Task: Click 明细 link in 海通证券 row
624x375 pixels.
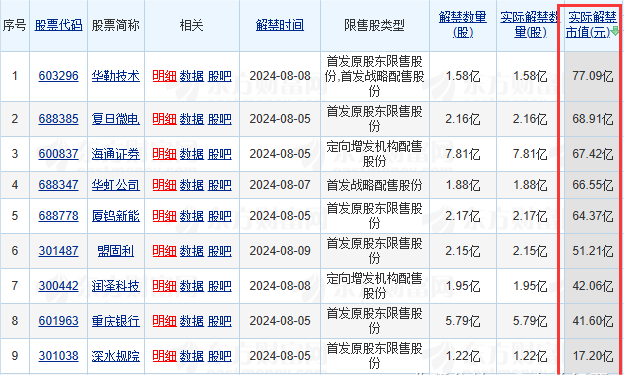Action: (x=164, y=154)
